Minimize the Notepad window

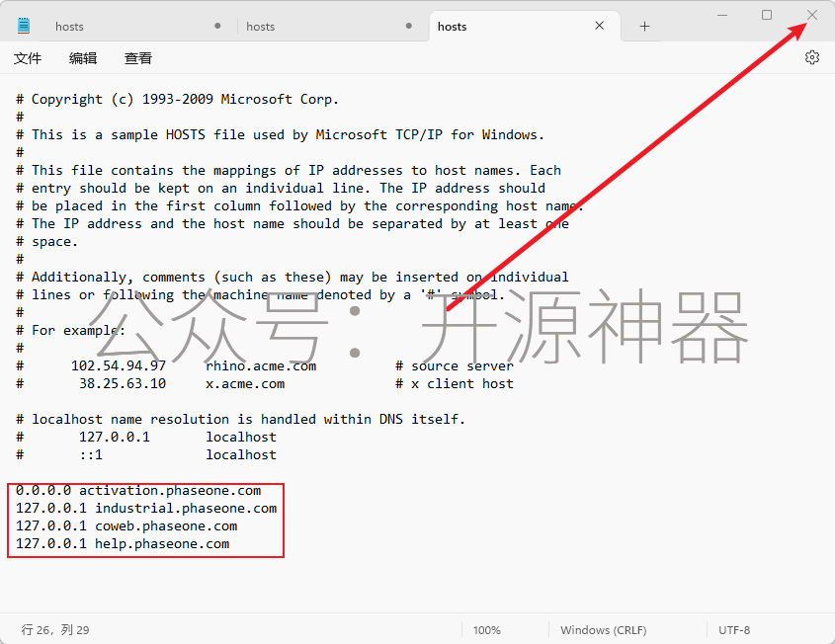(722, 15)
